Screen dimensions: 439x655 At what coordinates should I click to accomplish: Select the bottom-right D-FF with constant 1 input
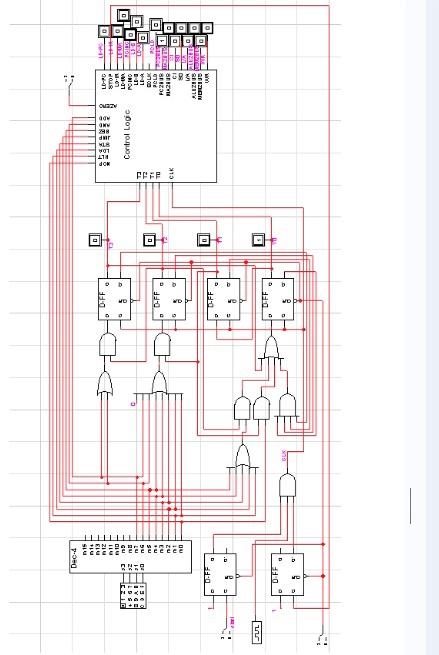click(287, 574)
